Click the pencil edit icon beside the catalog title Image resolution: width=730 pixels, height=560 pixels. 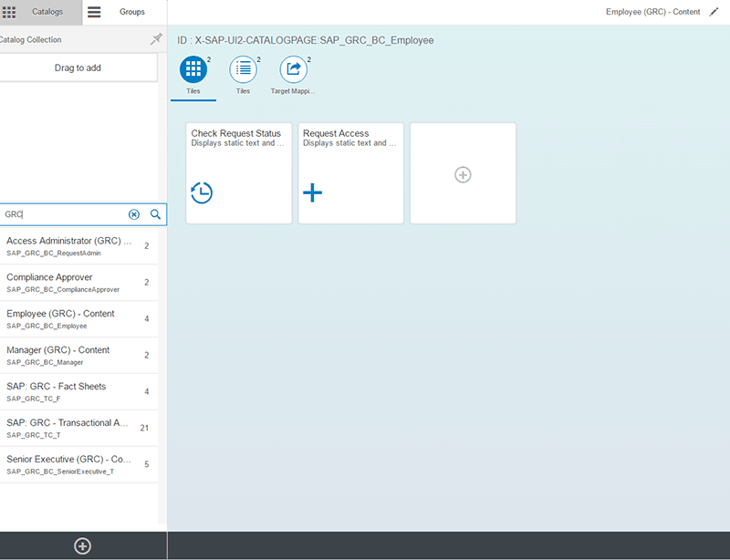point(714,12)
